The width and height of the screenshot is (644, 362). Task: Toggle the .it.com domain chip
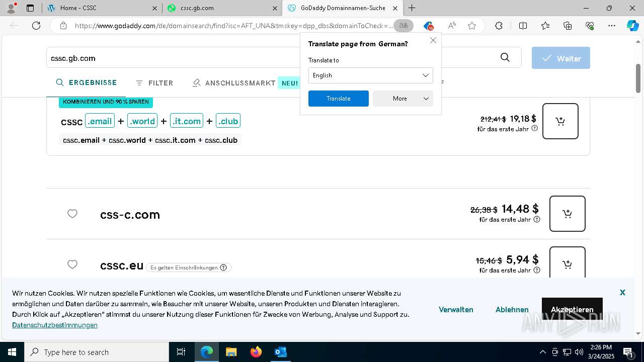[x=187, y=121]
